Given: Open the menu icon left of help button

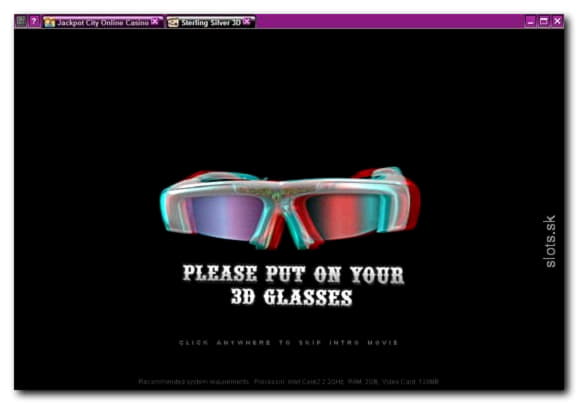Looking at the screenshot, I should tap(21, 21).
